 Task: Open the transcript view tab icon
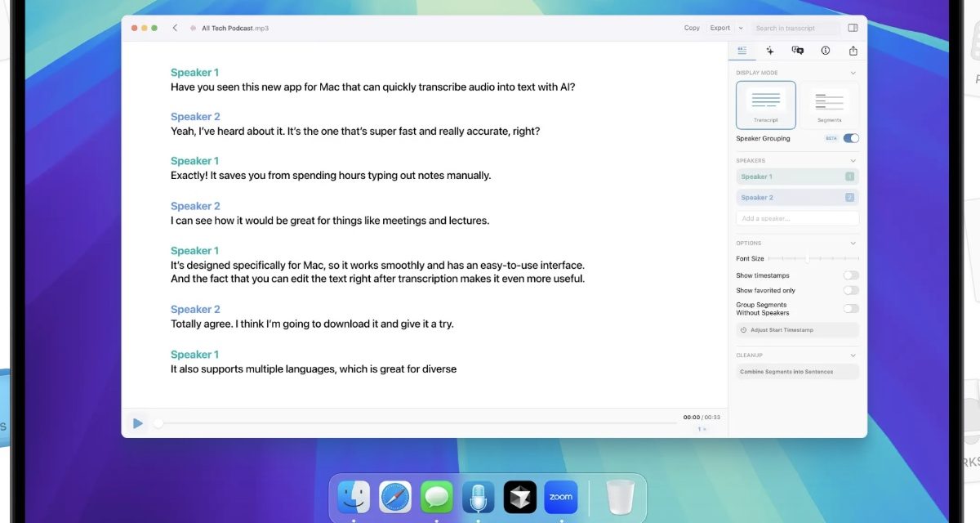742,51
